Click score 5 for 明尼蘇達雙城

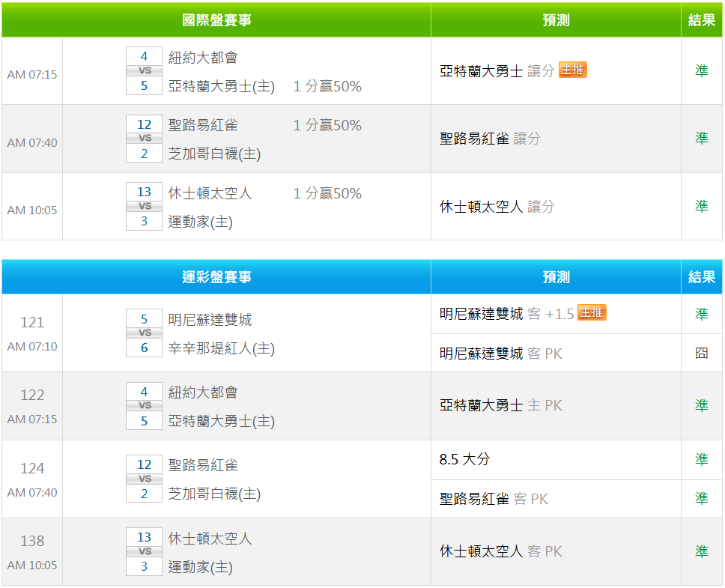click(x=145, y=319)
